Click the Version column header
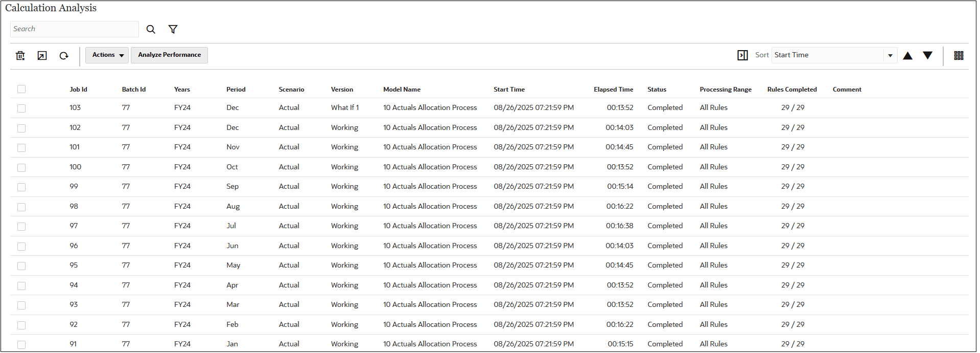Image resolution: width=980 pixels, height=353 pixels. click(342, 90)
